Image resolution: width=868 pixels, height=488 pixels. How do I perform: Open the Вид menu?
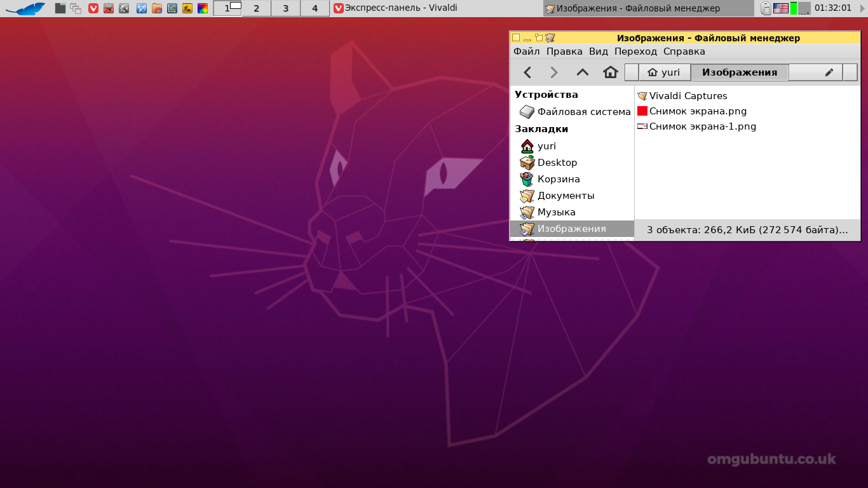[599, 51]
